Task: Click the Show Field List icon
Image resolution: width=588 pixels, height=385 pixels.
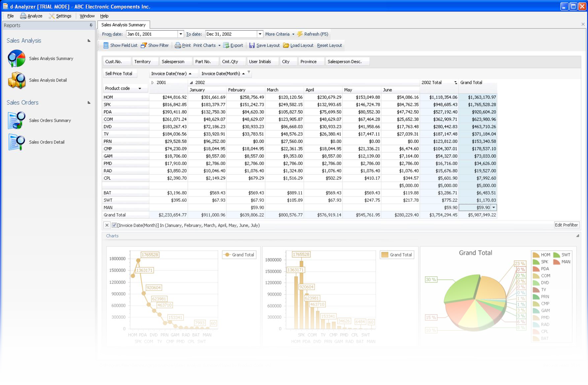Action: click(x=106, y=45)
